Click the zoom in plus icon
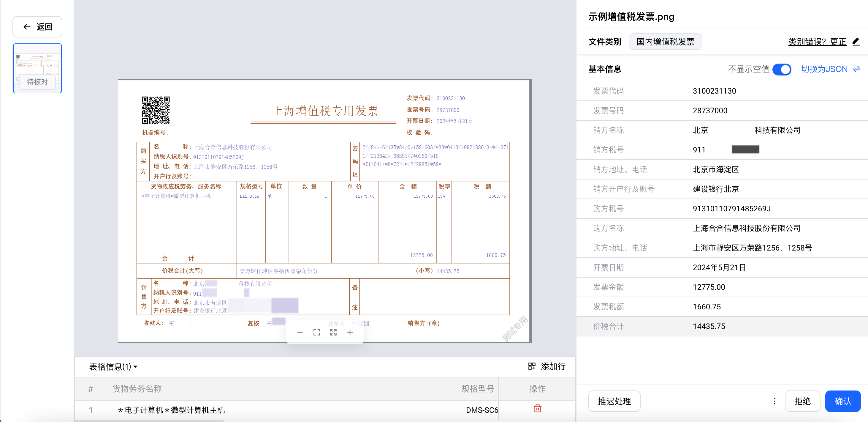 (350, 332)
